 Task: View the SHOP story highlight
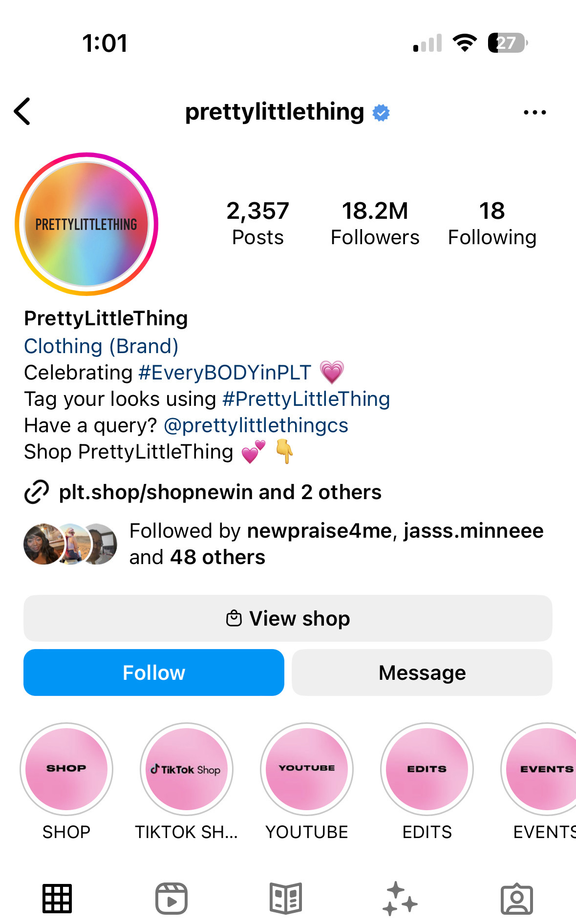click(x=66, y=769)
